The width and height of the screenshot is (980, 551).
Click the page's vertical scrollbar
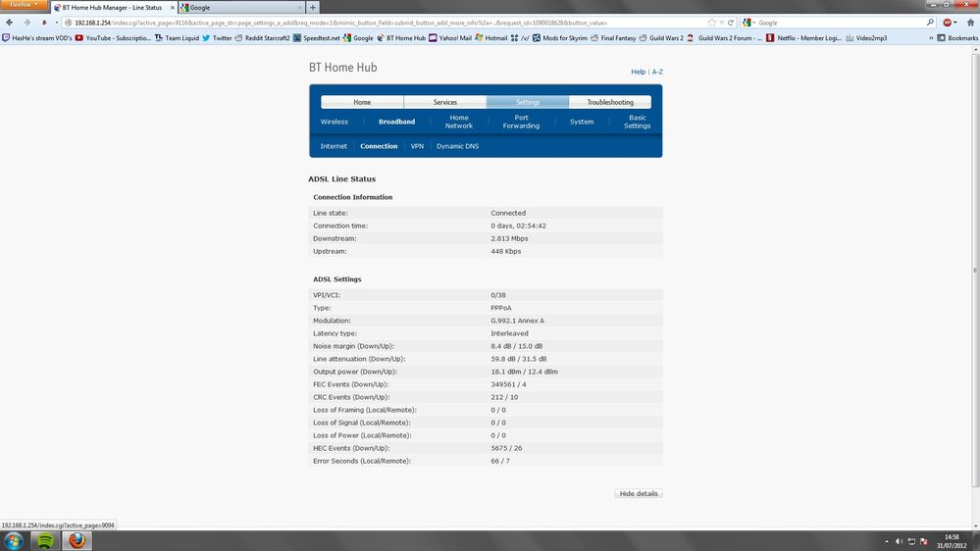(x=975, y=271)
